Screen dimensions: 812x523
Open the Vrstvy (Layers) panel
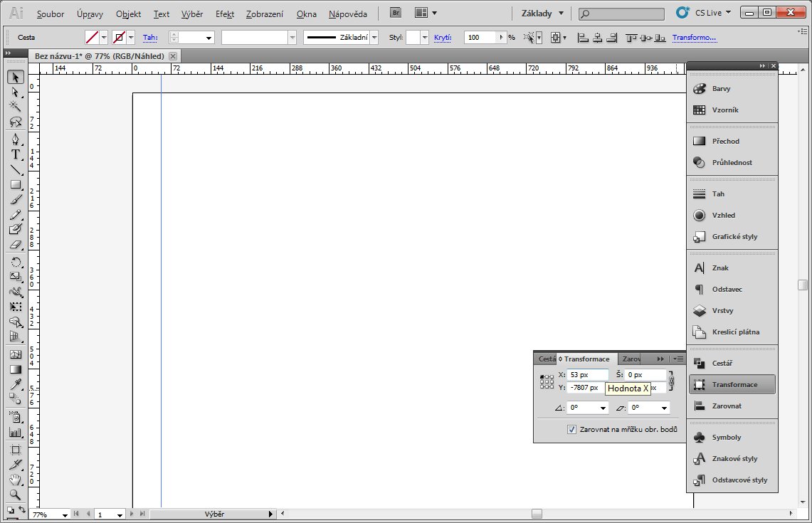pyautogui.click(x=732, y=311)
